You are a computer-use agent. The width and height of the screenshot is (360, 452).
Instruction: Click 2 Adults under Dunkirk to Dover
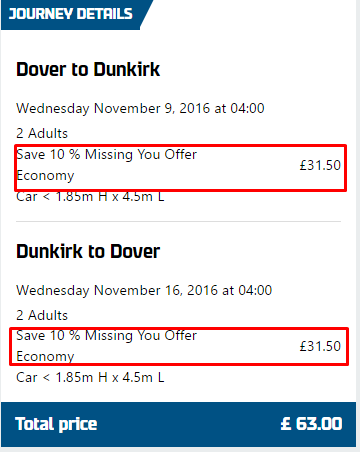point(42,315)
